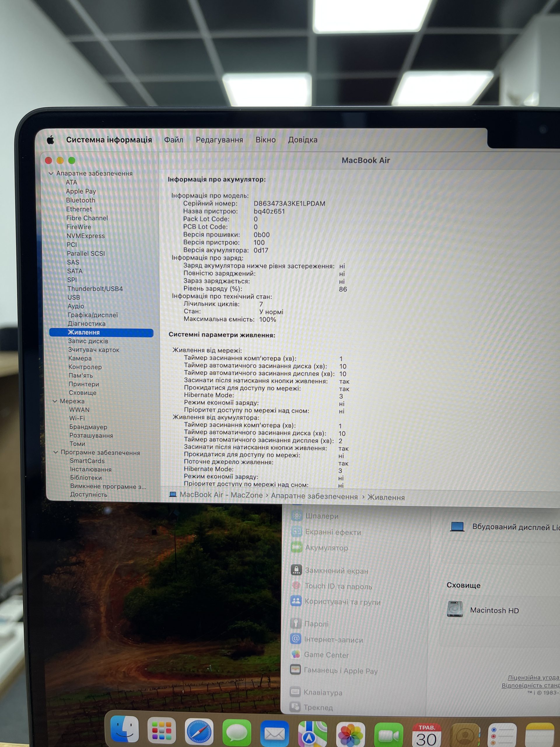This screenshot has width=560, height=747.
Task: Select Bluetooth in the sidebar
Action: [81, 200]
